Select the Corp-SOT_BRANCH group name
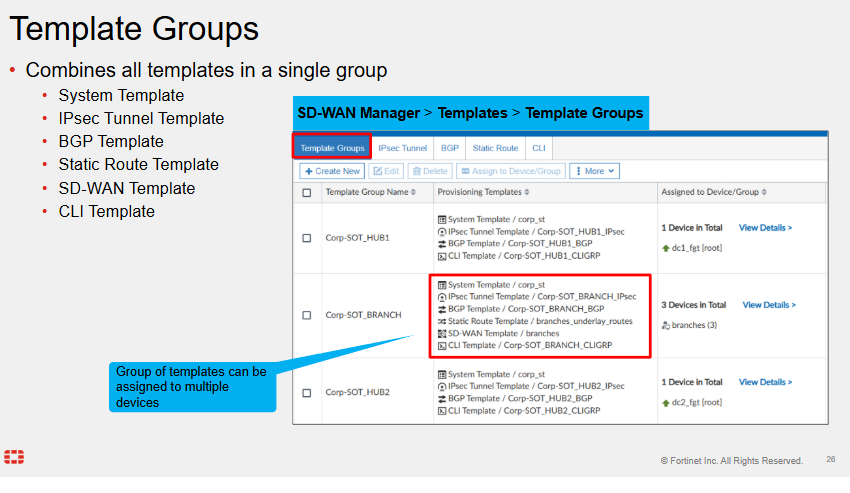 click(x=363, y=315)
